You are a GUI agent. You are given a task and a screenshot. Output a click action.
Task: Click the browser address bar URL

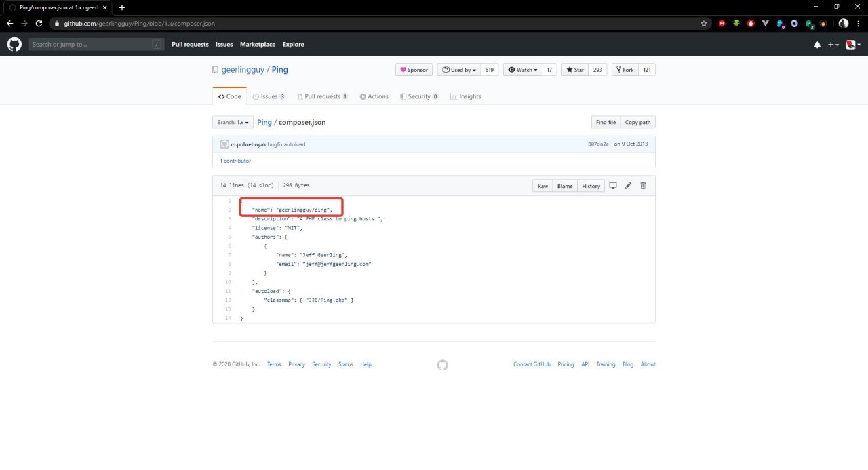pyautogui.click(x=139, y=23)
